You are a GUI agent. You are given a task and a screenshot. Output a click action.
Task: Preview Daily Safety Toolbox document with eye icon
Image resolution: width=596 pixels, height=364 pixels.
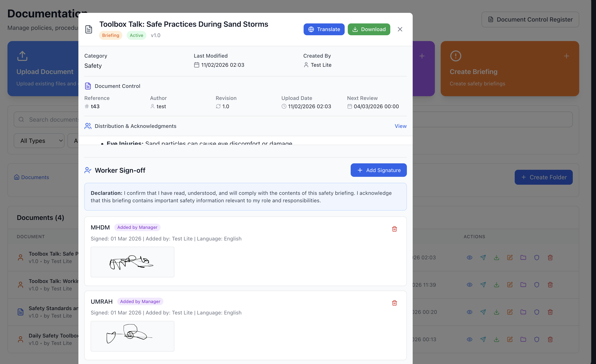(469, 339)
